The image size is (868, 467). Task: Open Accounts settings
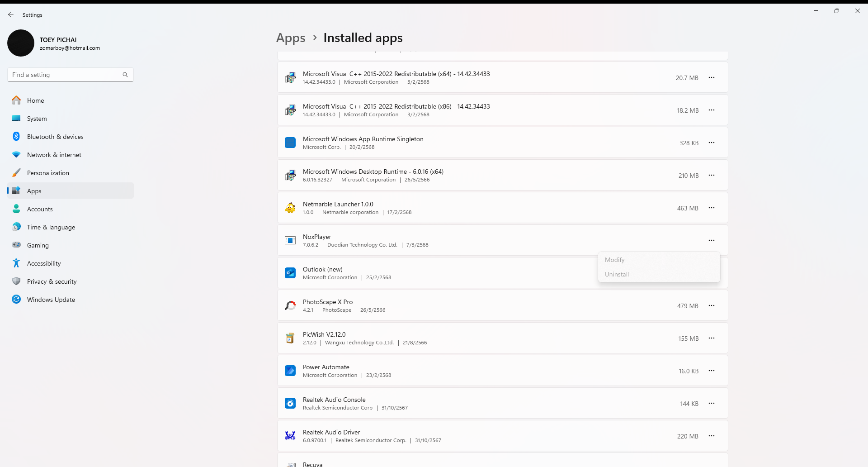[71, 209]
